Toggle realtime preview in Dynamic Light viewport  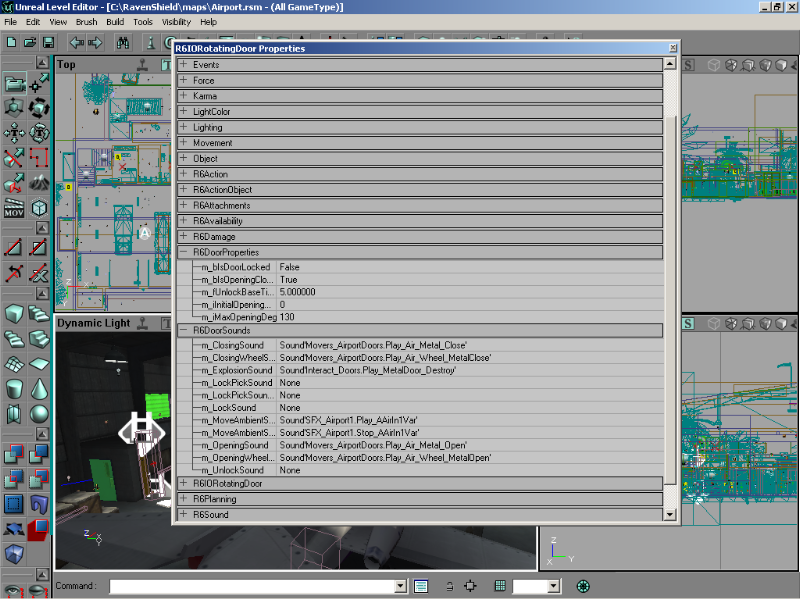(143, 323)
